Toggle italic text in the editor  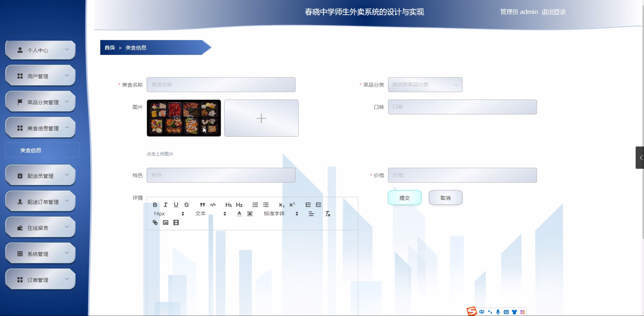(165, 205)
